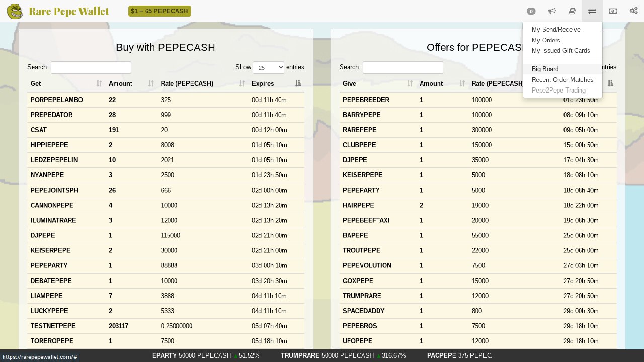Click the Rare Pepe Wallet title link

[x=69, y=11]
